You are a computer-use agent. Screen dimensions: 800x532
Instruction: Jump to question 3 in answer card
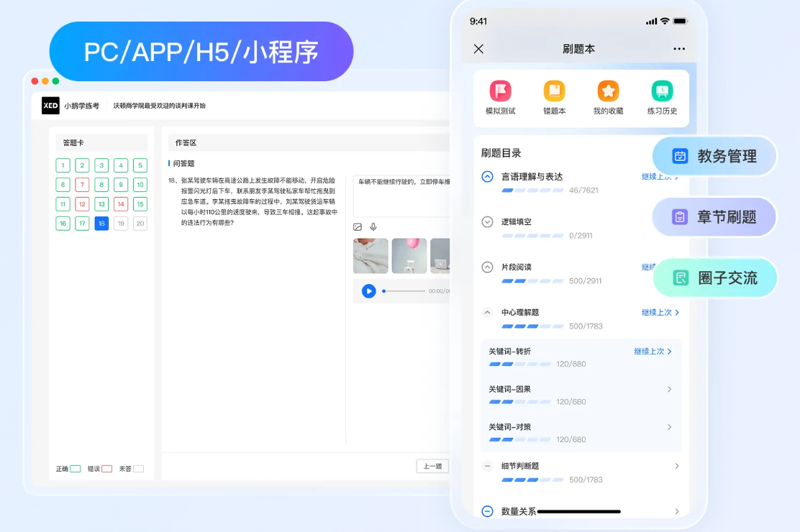pos(101,165)
